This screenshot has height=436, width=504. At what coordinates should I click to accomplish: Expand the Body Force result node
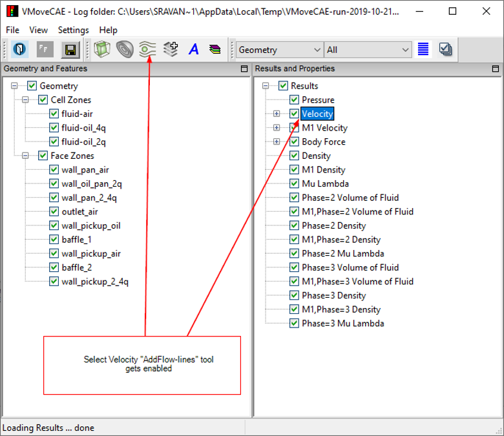click(277, 141)
